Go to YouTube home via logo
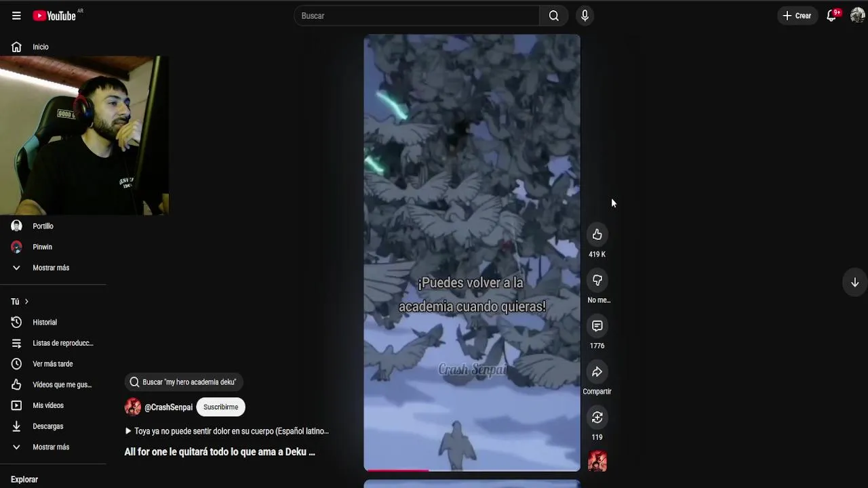The width and height of the screenshot is (868, 488). (x=55, y=16)
